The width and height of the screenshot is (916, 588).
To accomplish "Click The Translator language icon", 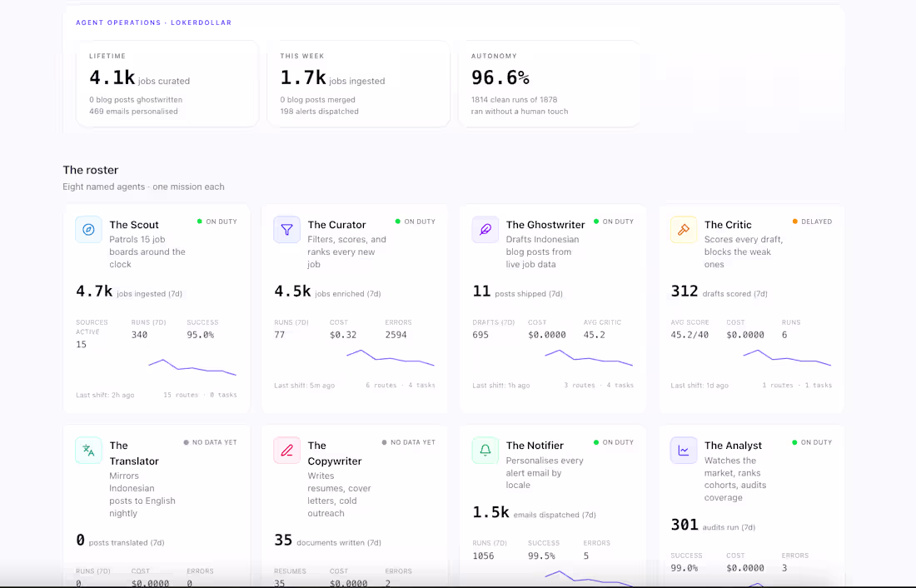I will click(x=88, y=451).
